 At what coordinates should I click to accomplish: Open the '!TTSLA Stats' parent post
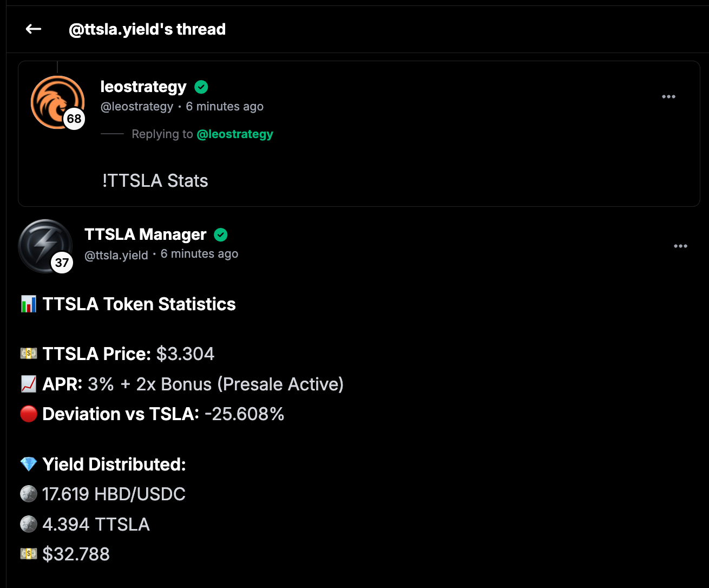click(155, 181)
